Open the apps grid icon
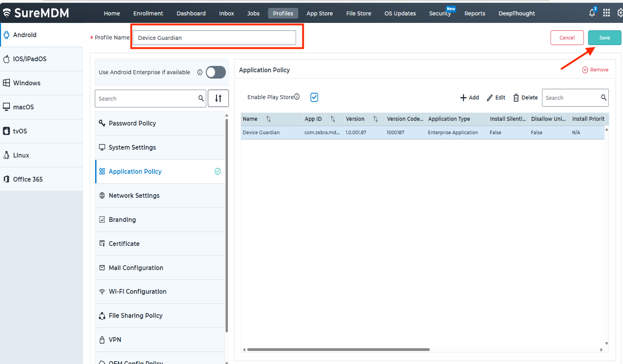623x364 pixels. (606, 13)
